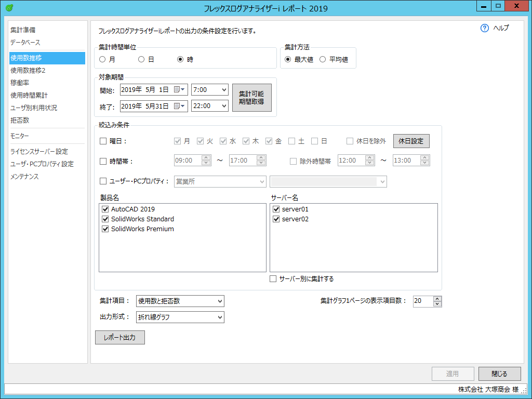Minimize the application window
532x399 pixels.
point(484,6)
